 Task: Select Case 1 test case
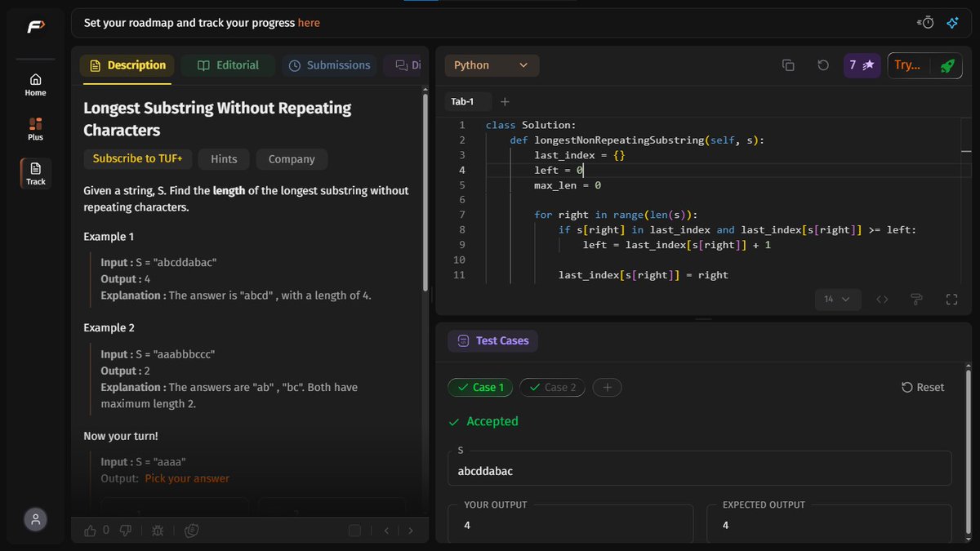tap(480, 388)
